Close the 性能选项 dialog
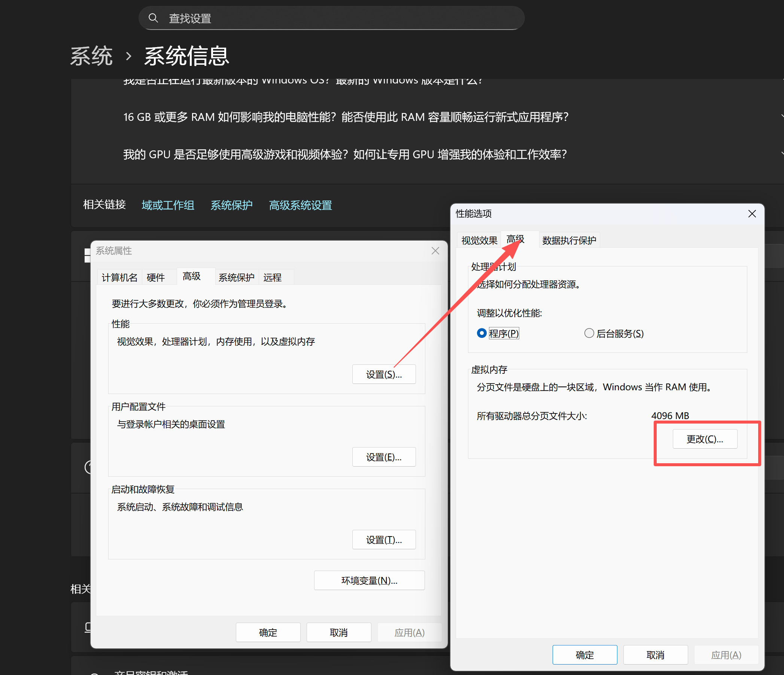784x675 pixels. point(752,214)
